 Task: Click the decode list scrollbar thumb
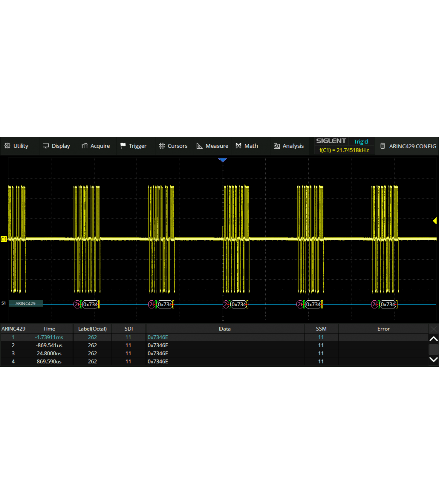pyautogui.click(x=434, y=349)
